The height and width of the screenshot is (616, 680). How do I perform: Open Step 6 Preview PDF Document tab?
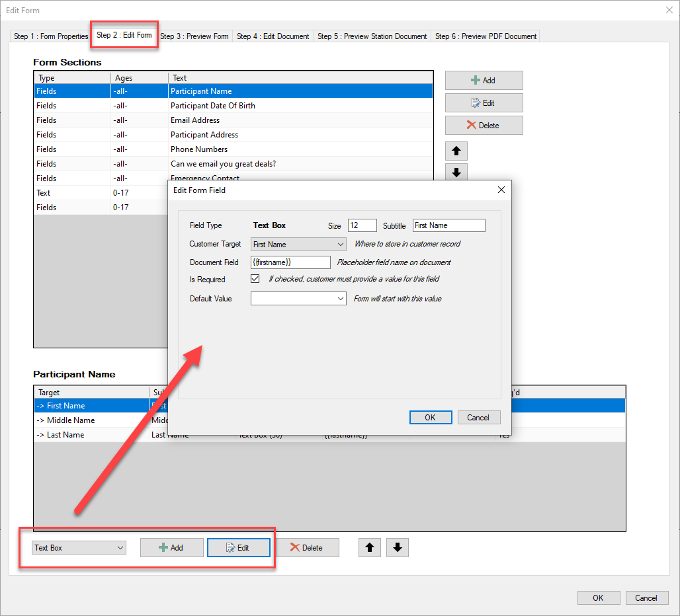[486, 36]
